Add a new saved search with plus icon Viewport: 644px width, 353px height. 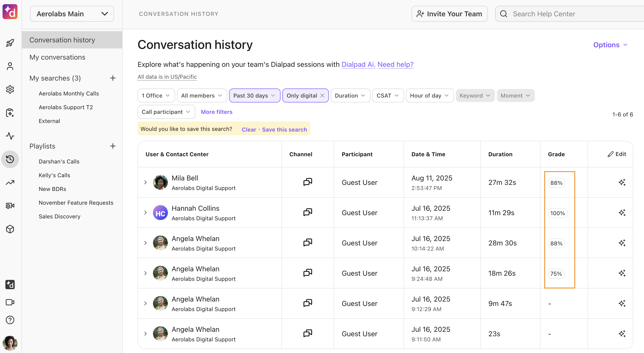113,78
